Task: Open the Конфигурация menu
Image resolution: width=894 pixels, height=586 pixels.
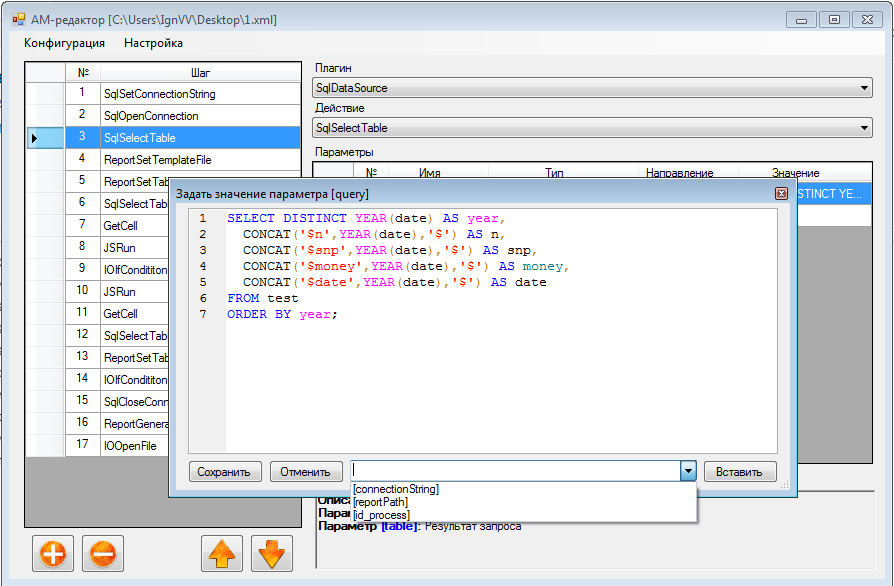Action: 64,43
